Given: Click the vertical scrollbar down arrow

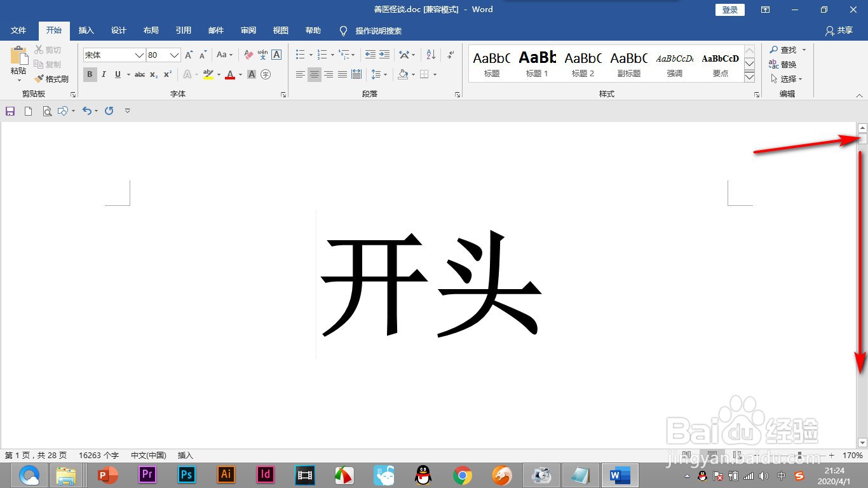Looking at the screenshot, I should point(862,442).
